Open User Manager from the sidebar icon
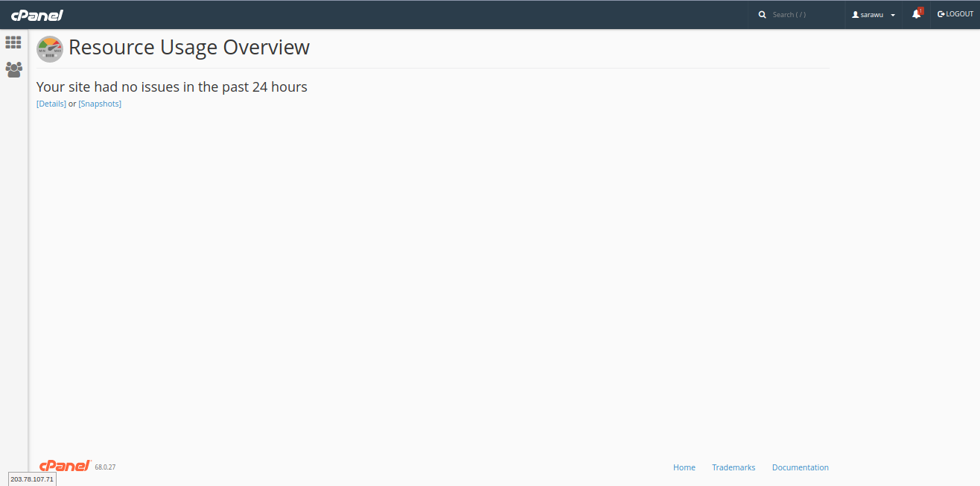The image size is (980, 486). (13, 70)
